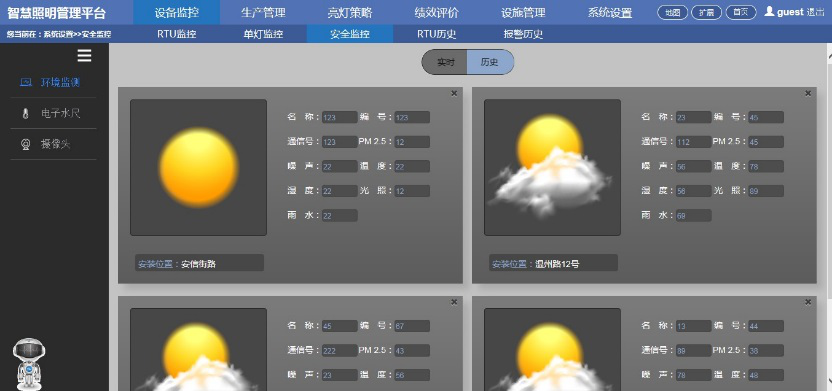The width and height of the screenshot is (832, 391).
Task: Click the 安装位置 安信街路 field
Action: [199, 263]
